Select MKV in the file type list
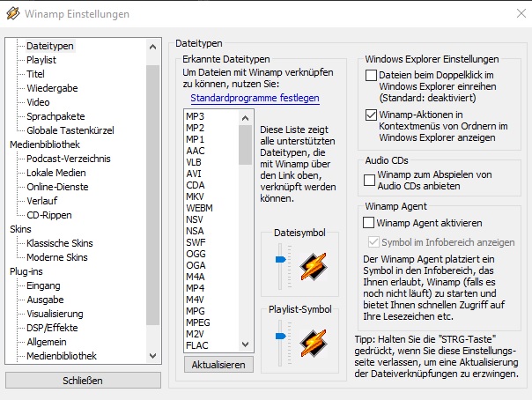The image size is (532, 400). [x=195, y=196]
